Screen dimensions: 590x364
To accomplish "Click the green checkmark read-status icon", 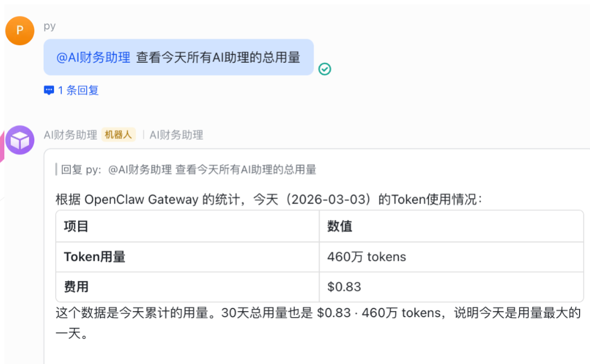I will 324,69.
